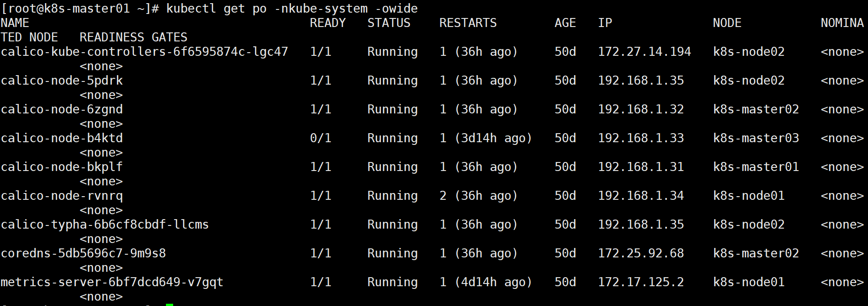868x306 pixels.
Task: Click the AGE column header
Action: tap(565, 23)
